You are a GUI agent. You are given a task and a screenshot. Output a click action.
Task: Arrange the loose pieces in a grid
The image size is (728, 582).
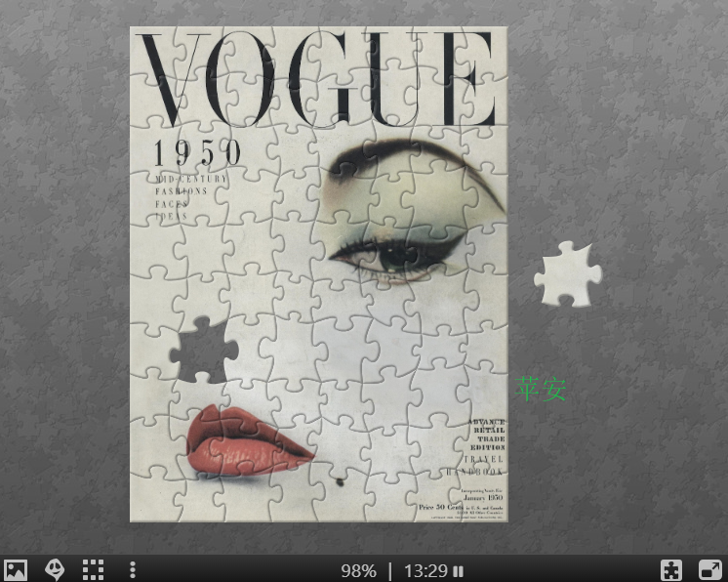[x=94, y=570]
